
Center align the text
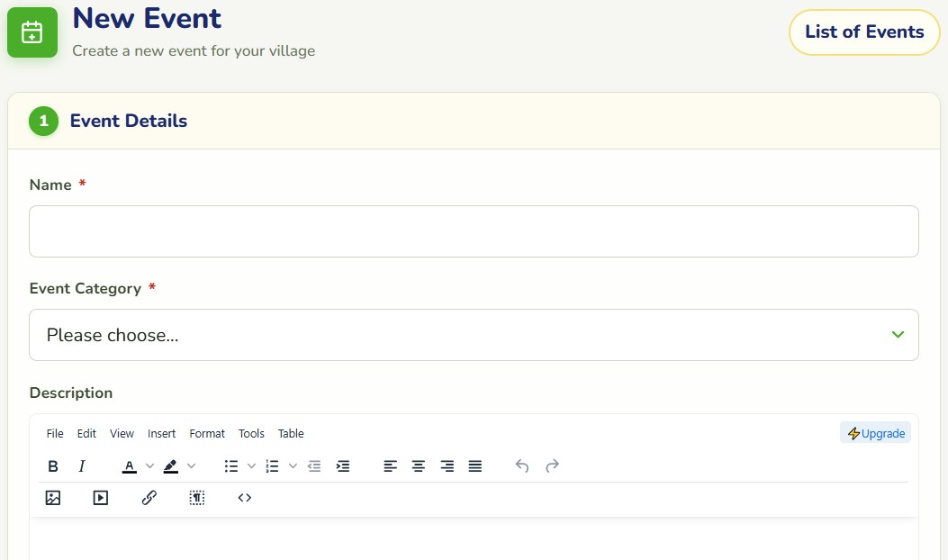419,466
